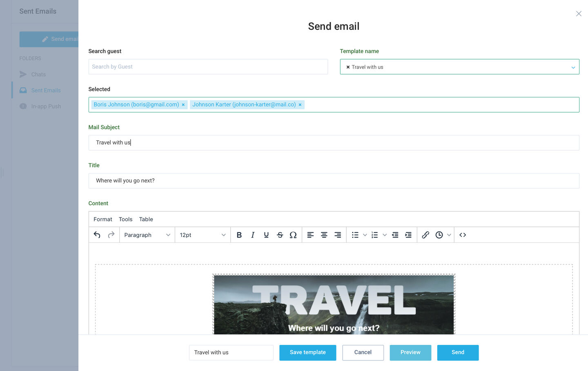The image size is (588, 371).
Task: Expand bullet list style options arrow
Action: tap(365, 235)
